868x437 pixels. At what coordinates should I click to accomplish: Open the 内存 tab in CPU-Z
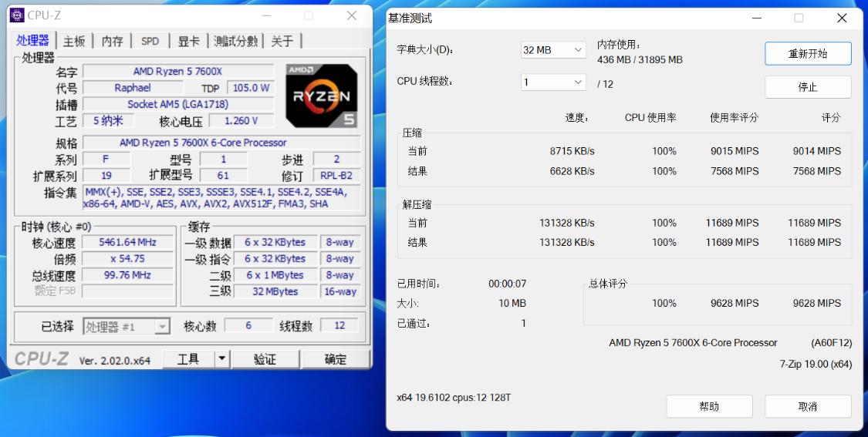click(113, 41)
